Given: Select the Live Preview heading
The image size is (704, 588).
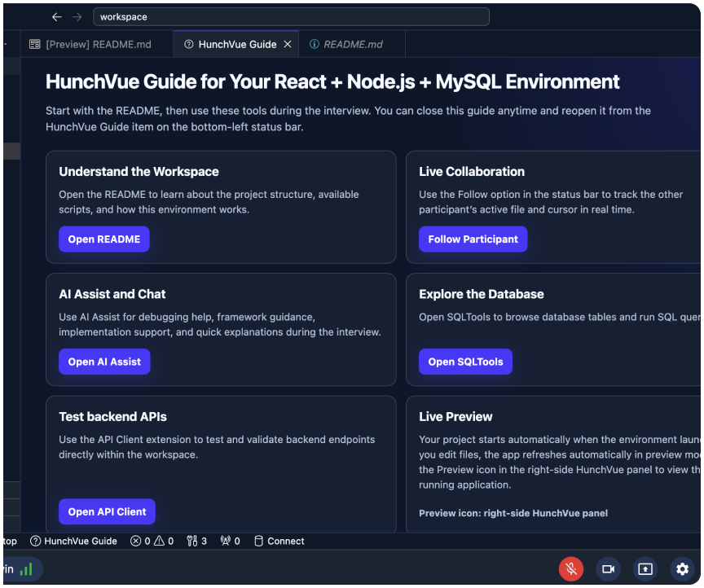Looking at the screenshot, I should (455, 416).
